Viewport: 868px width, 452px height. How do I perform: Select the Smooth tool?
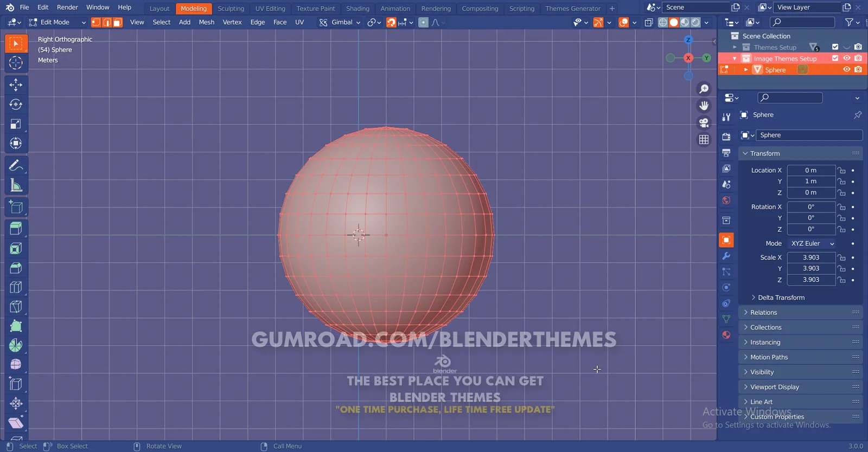pos(16,364)
